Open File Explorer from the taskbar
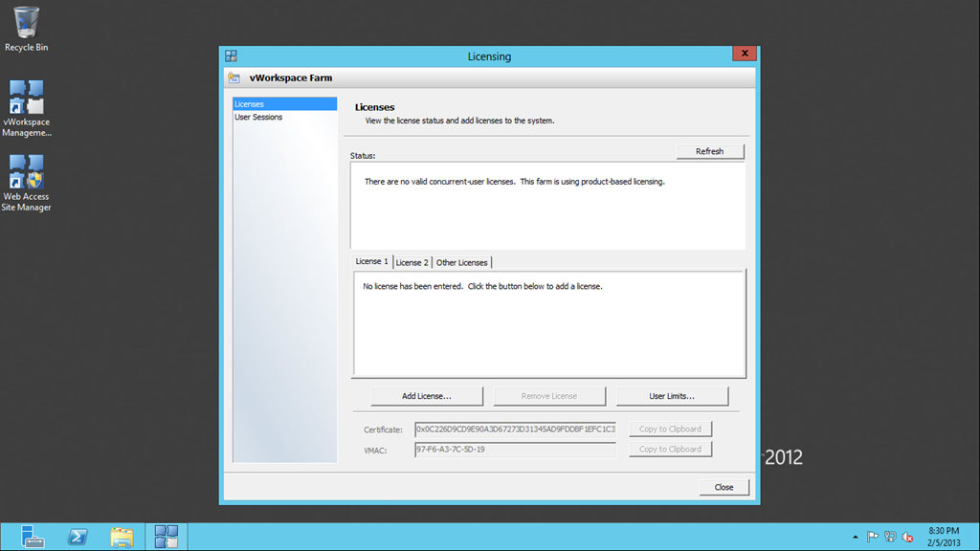 (x=122, y=537)
